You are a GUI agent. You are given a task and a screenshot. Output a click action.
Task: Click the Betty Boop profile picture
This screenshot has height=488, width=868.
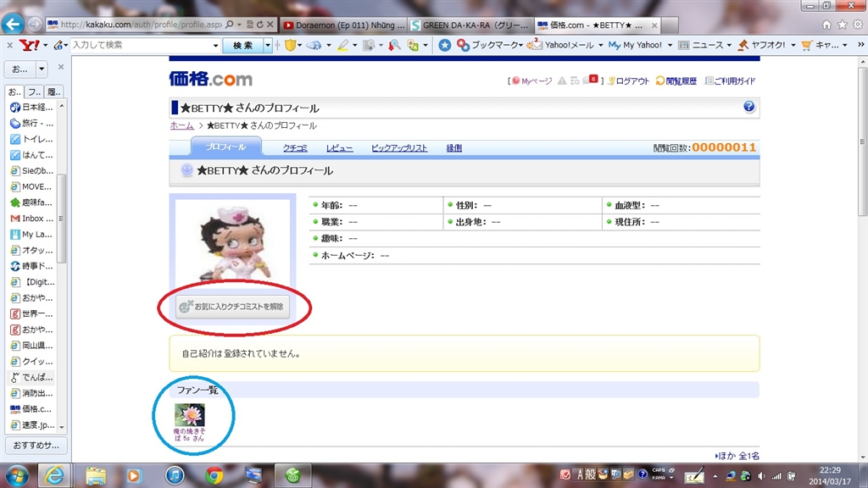[232, 242]
